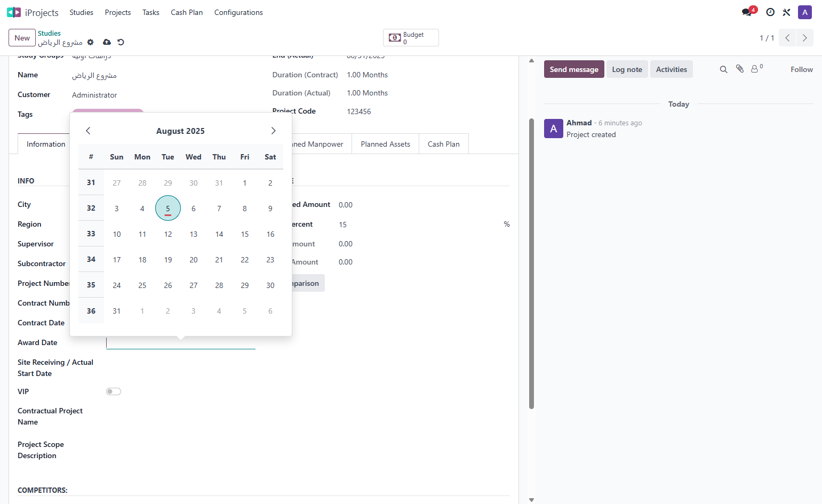
Task: Save record manually with cloud icon
Action: (x=107, y=42)
